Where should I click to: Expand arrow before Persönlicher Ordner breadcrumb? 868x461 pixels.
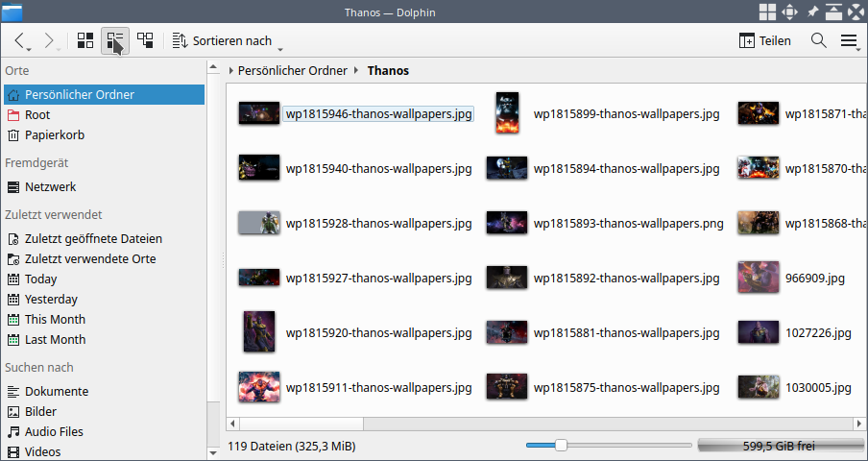(x=230, y=71)
